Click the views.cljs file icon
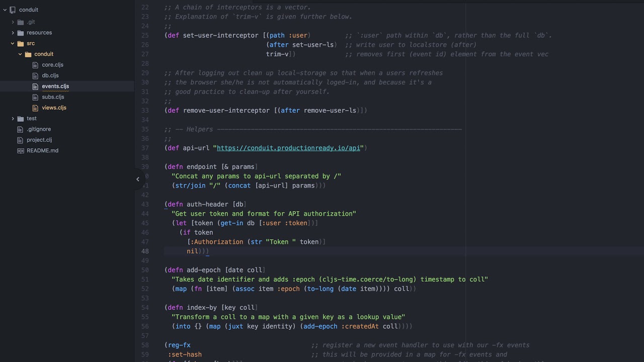The width and height of the screenshot is (644, 362). tap(35, 108)
